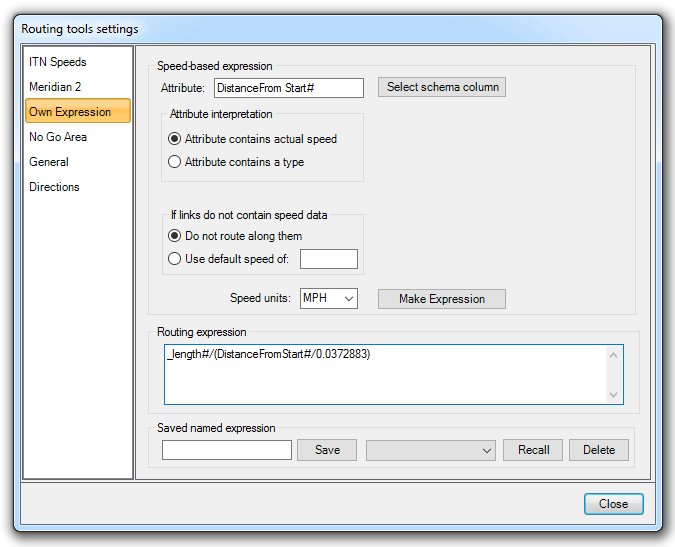
Task: Enable 'Do not route along them' option
Action: pos(175,236)
